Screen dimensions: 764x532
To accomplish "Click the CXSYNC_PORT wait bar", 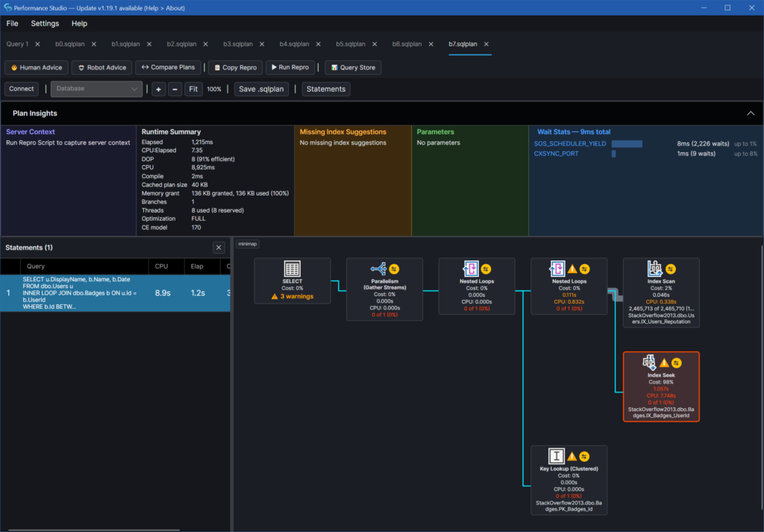I will click(x=613, y=154).
